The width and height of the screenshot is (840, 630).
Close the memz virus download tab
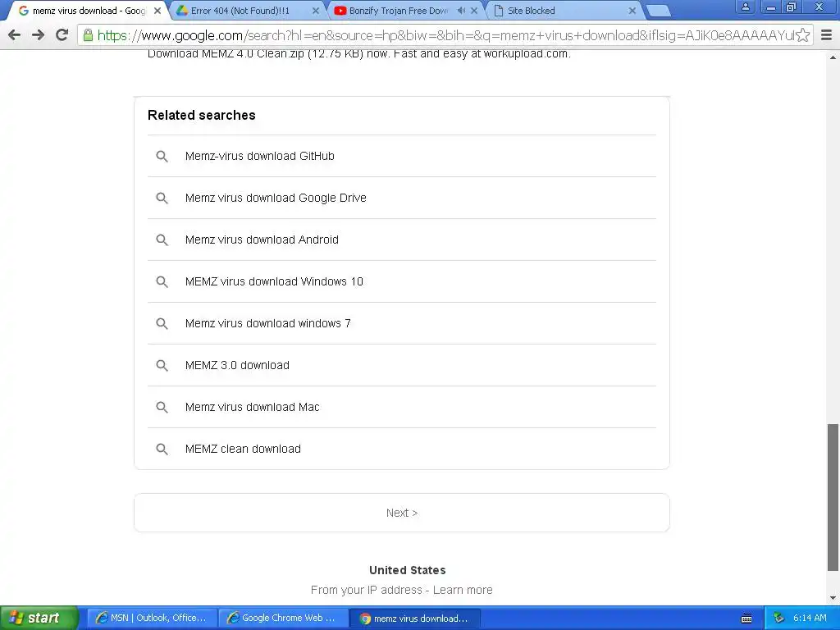point(157,11)
